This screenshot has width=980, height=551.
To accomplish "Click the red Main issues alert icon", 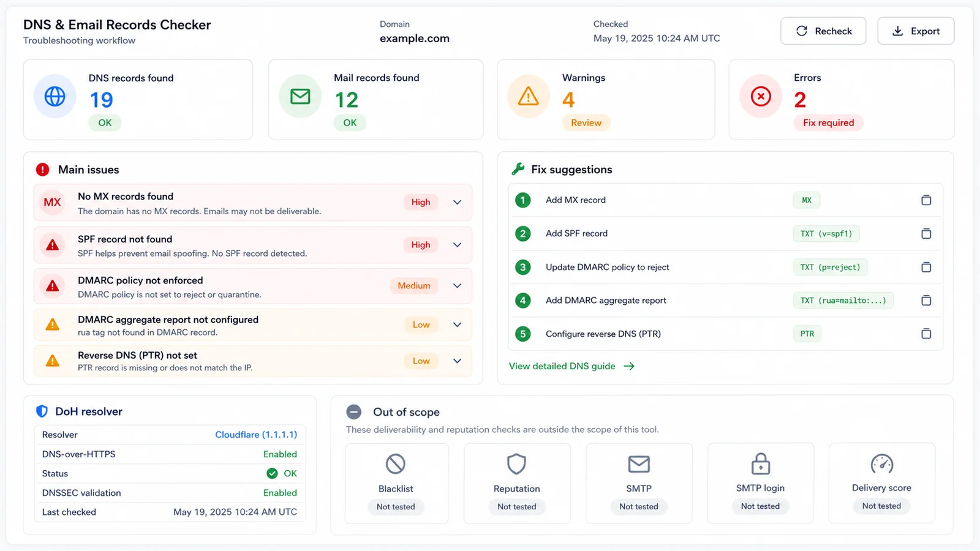I will click(x=42, y=170).
